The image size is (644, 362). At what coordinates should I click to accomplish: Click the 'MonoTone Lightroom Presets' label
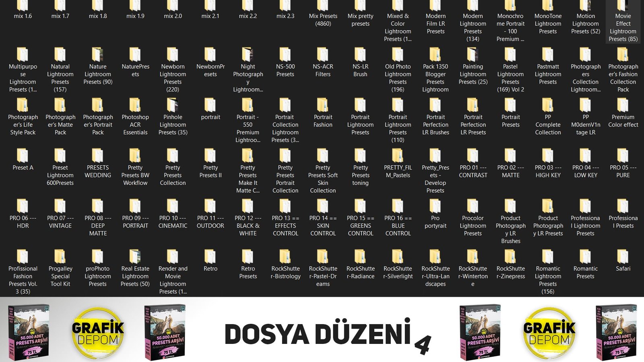(548, 24)
